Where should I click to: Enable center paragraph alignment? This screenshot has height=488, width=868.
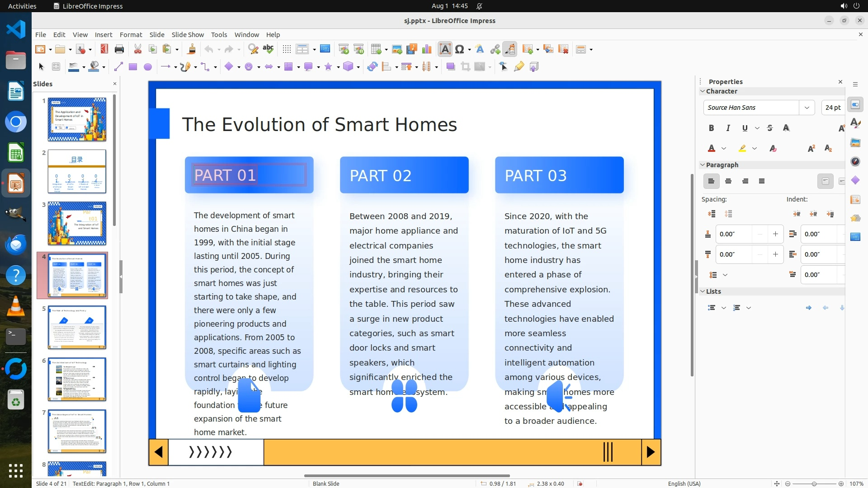(728, 181)
